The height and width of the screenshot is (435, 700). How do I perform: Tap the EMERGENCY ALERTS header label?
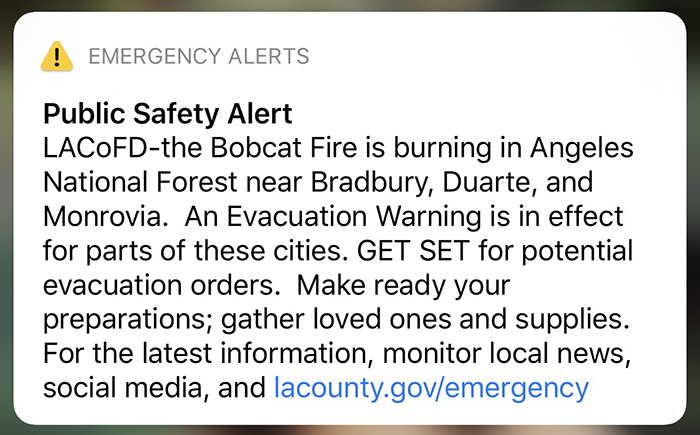tap(199, 57)
